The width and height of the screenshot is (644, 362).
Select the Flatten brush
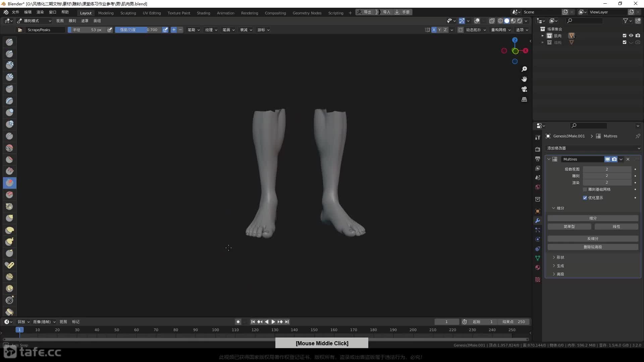[x=9, y=159]
